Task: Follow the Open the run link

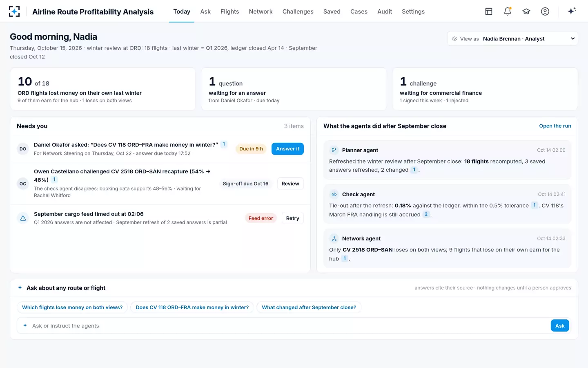Action: click(x=555, y=126)
